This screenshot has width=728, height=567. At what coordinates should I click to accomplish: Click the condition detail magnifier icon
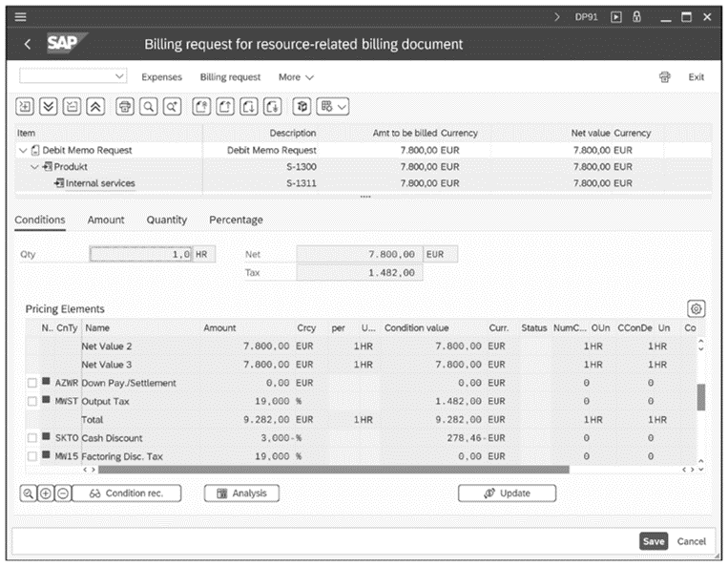(29, 493)
